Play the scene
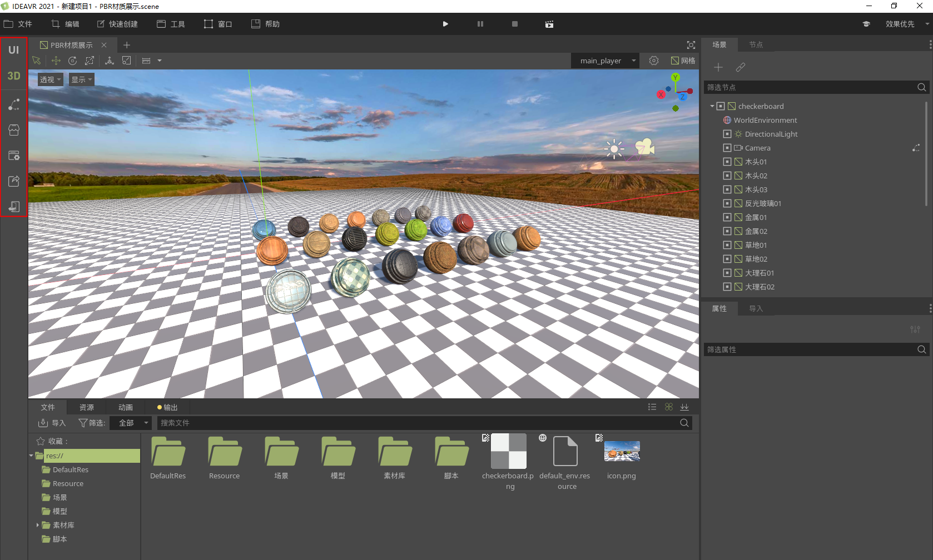Viewport: 933px width, 560px height. tap(445, 24)
